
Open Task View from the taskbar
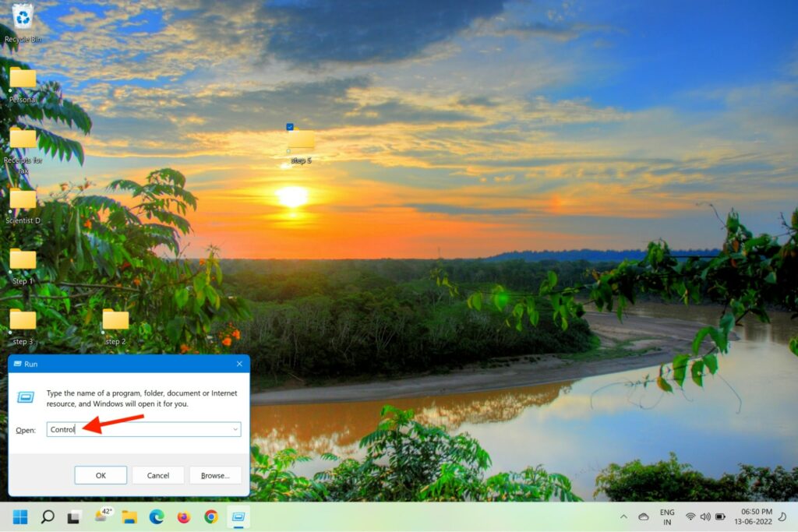click(74, 516)
